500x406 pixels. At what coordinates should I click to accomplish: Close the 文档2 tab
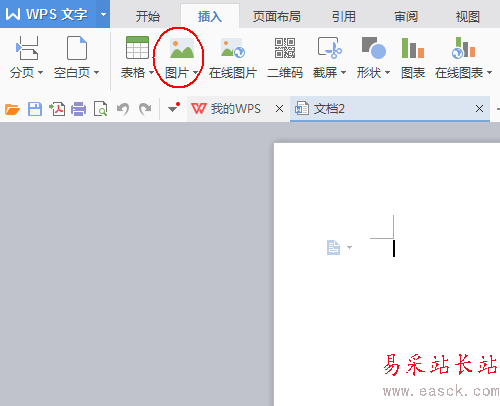(479, 108)
